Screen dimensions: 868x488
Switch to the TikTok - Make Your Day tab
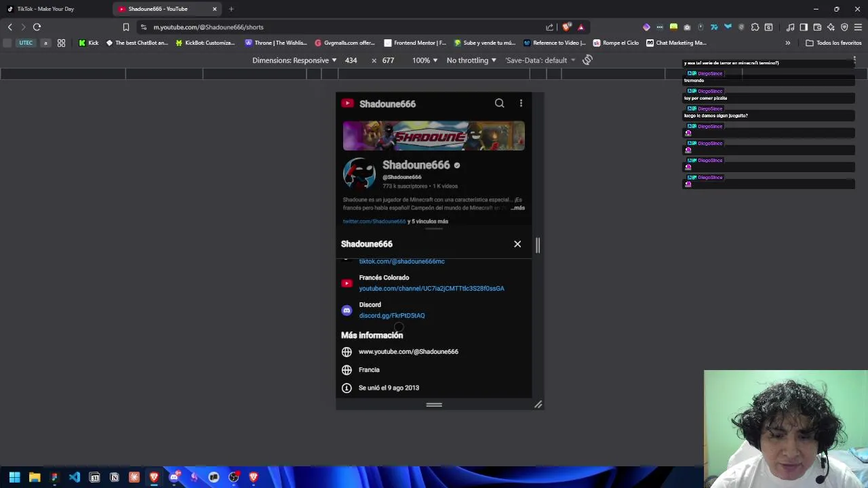(x=54, y=9)
